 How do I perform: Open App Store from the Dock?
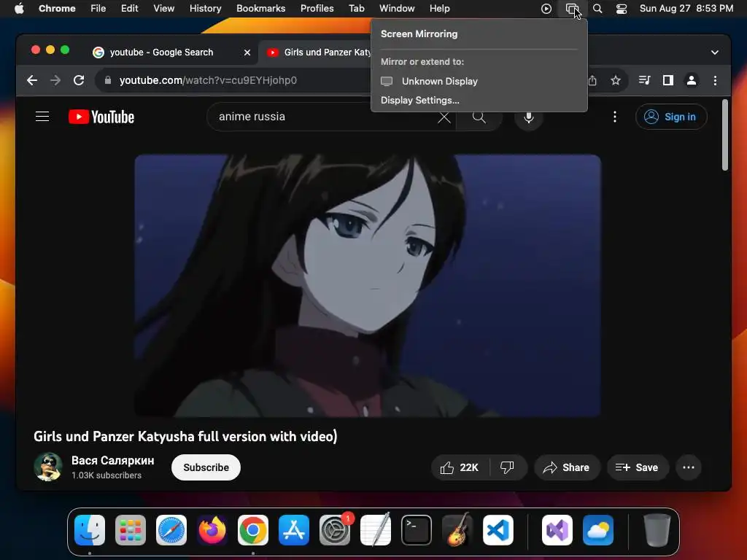point(294,530)
